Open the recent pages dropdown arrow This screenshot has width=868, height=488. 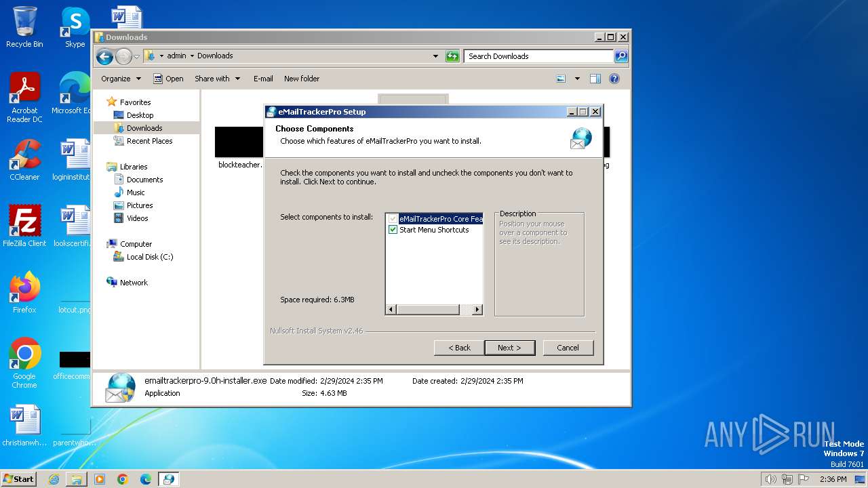[137, 56]
